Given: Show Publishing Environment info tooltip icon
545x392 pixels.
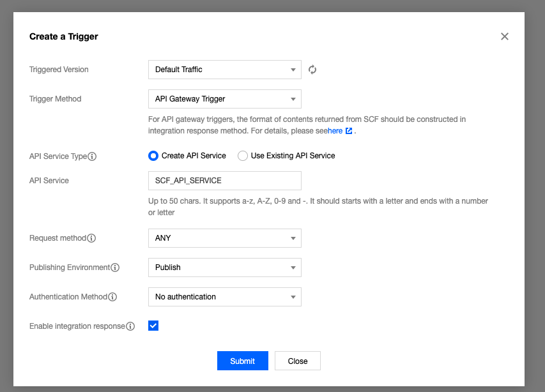Looking at the screenshot, I should pos(115,268).
